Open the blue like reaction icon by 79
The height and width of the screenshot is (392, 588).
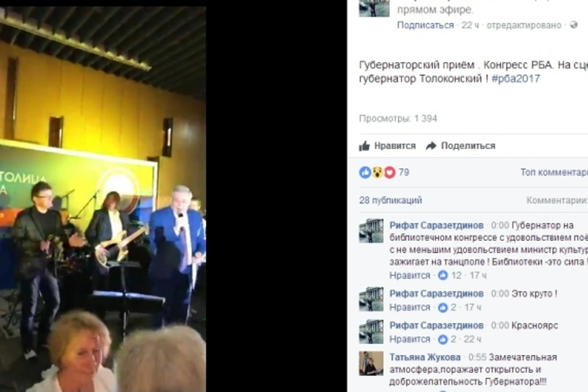tap(365, 172)
